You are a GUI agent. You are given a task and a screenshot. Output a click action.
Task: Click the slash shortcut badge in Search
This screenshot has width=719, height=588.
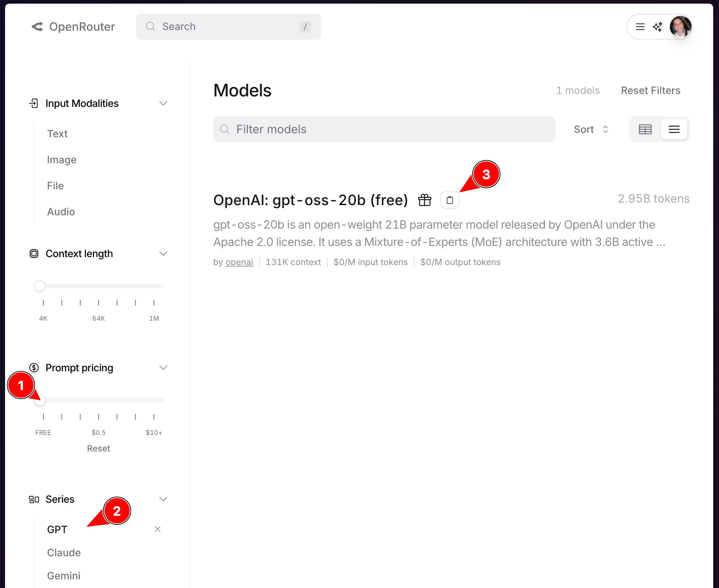[305, 27]
